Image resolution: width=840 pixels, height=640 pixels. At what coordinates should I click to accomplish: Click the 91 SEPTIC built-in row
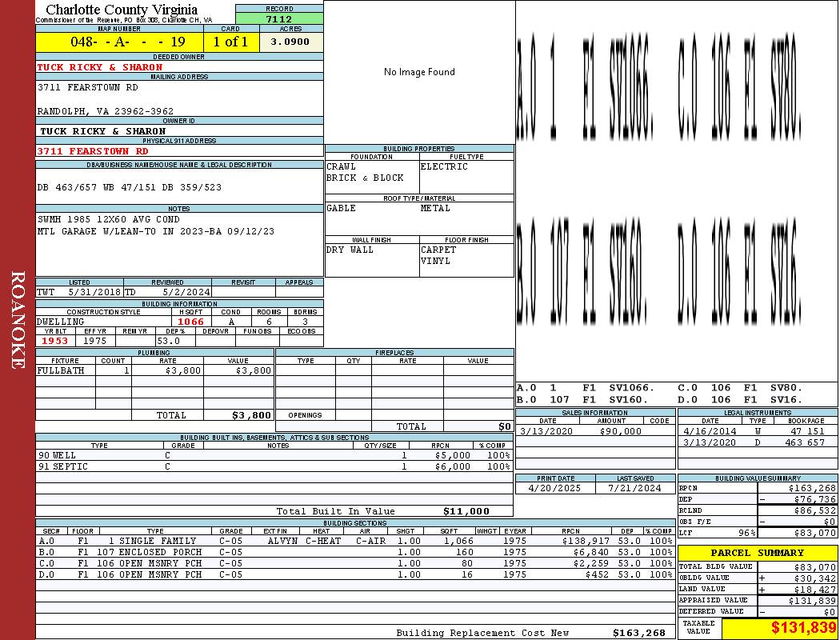[274, 467]
